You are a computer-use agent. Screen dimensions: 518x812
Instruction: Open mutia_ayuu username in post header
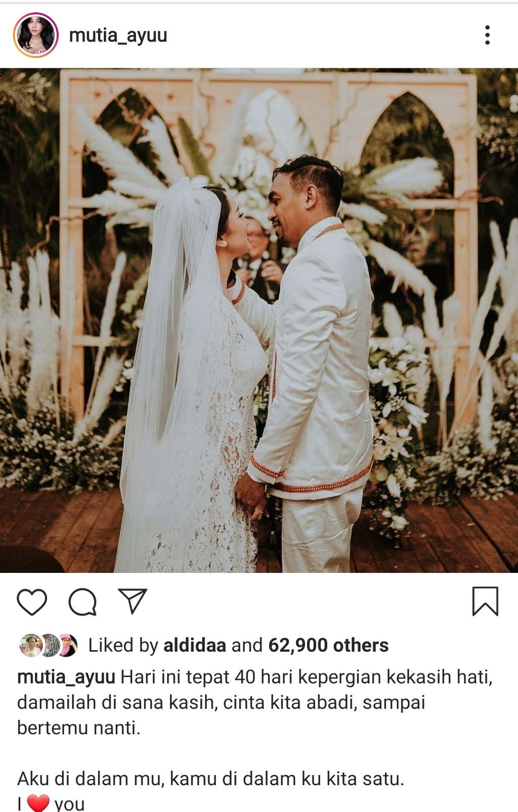pyautogui.click(x=118, y=35)
